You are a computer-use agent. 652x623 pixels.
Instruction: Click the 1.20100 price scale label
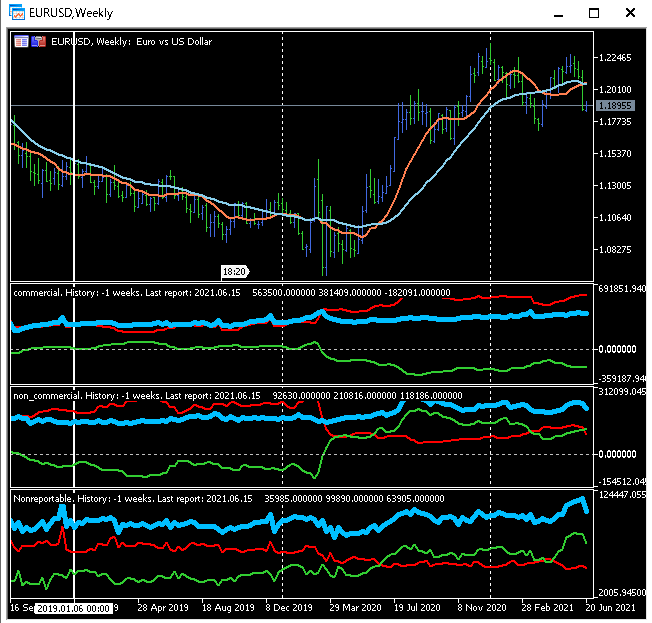tap(615, 90)
